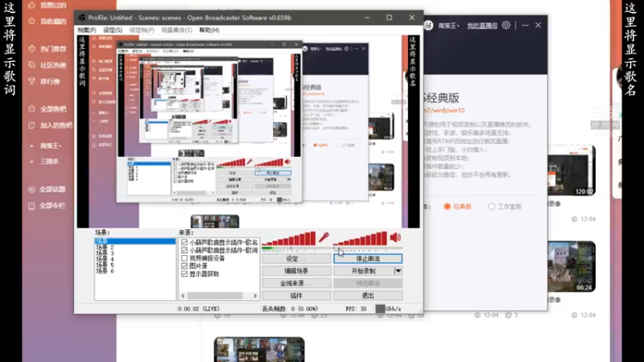Toggle the 图片源 source checkbox
Viewport: 644px width, 362px height.
[x=184, y=266]
